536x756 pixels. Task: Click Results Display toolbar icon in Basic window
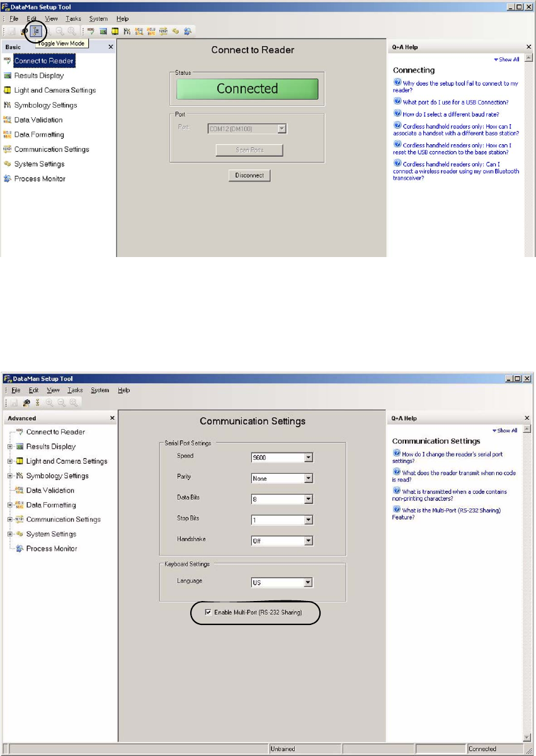click(103, 31)
